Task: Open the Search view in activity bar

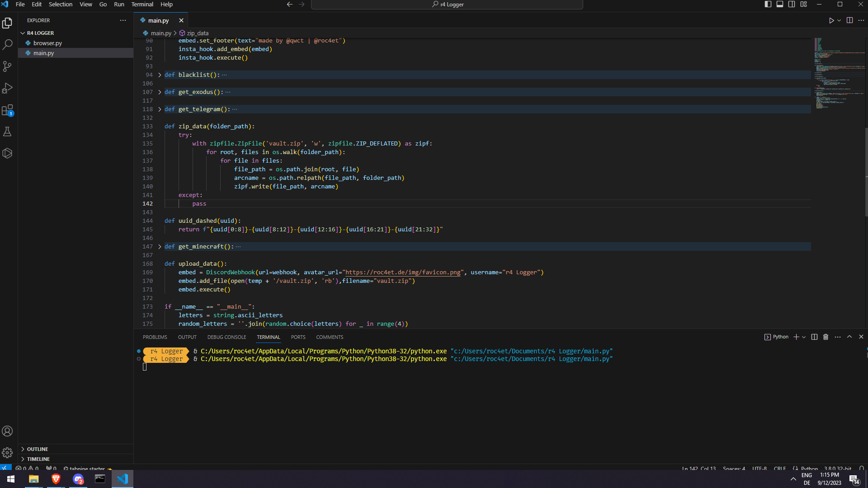Action: (7, 45)
